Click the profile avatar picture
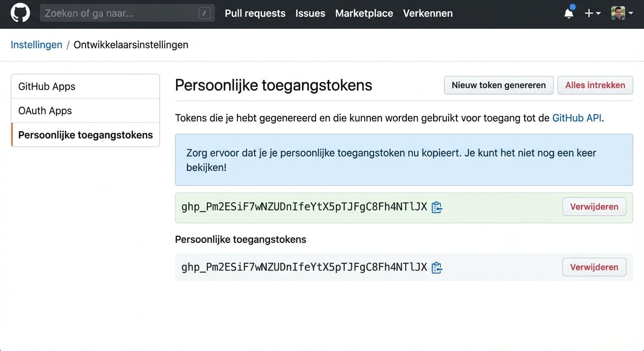644x351 pixels. click(619, 13)
